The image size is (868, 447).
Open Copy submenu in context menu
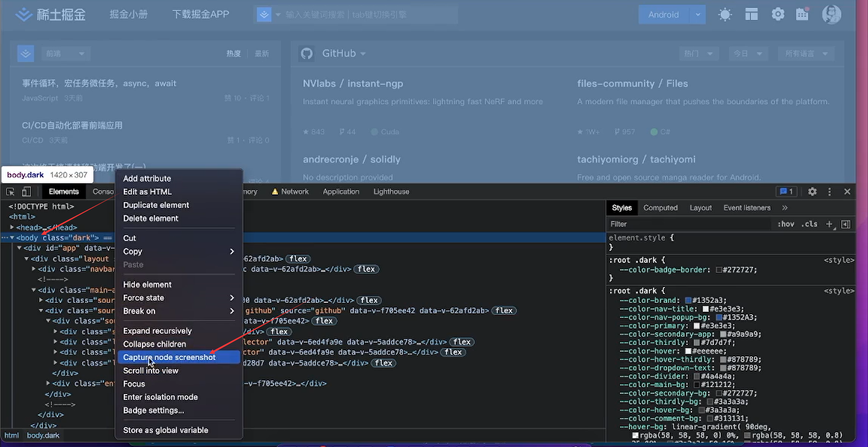179,251
